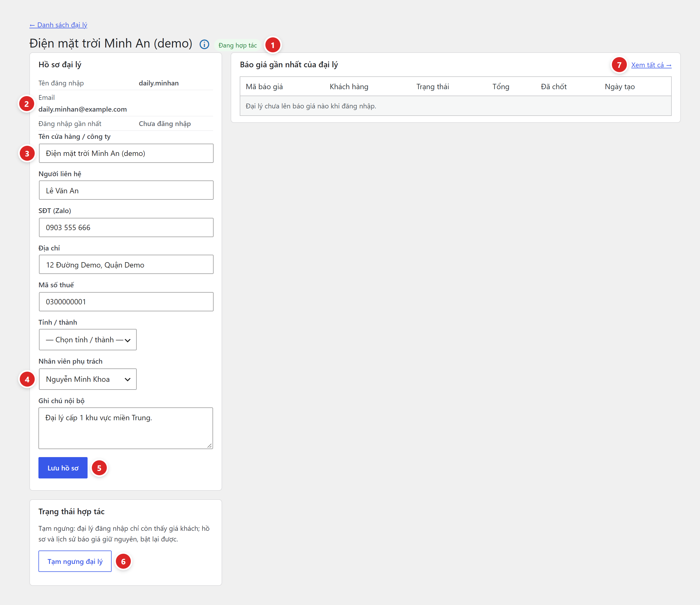Open the Tỉnh / thành dropdown
Viewport: 700px width, 605px height.
point(88,340)
